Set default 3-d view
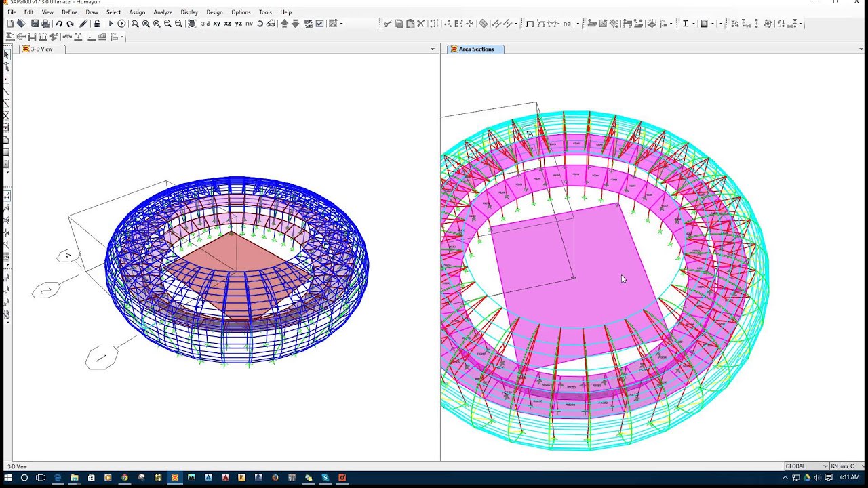Viewport: 868px width, 488px height. click(x=205, y=24)
